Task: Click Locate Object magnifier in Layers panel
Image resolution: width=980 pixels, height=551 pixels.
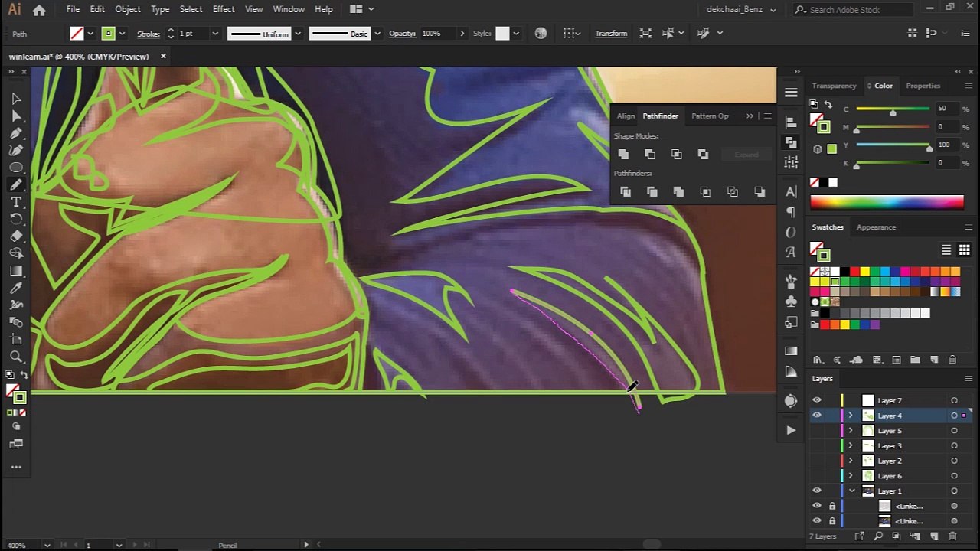Action: 877,536
